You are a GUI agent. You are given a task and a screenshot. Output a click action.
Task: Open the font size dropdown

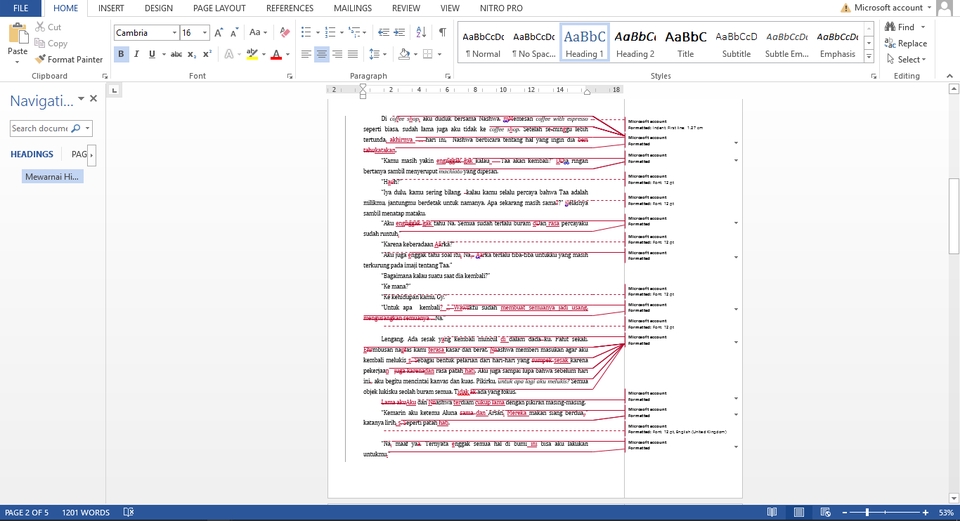coord(204,33)
